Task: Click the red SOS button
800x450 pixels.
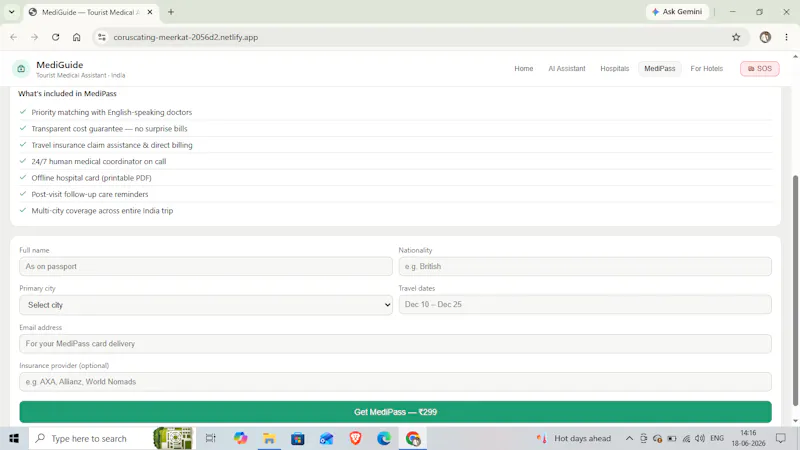Action: tap(760, 68)
